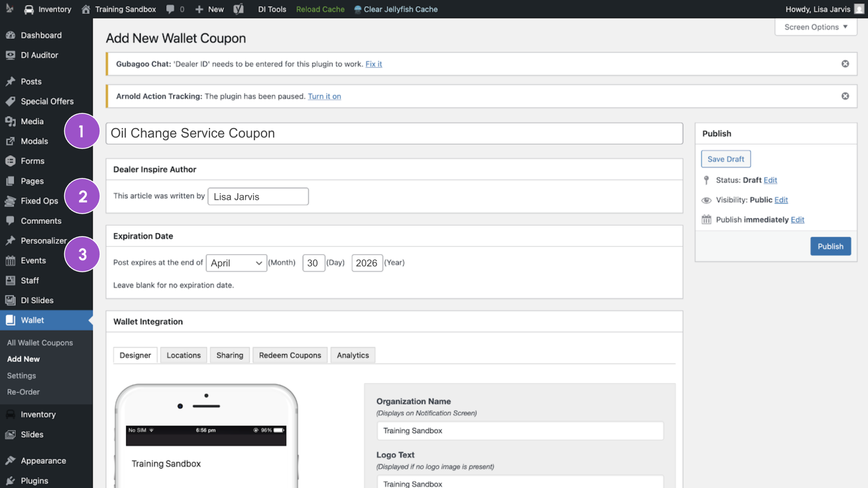The width and height of the screenshot is (868, 488).
Task: Open Wallet Settings submenu item
Action: pos(21,376)
